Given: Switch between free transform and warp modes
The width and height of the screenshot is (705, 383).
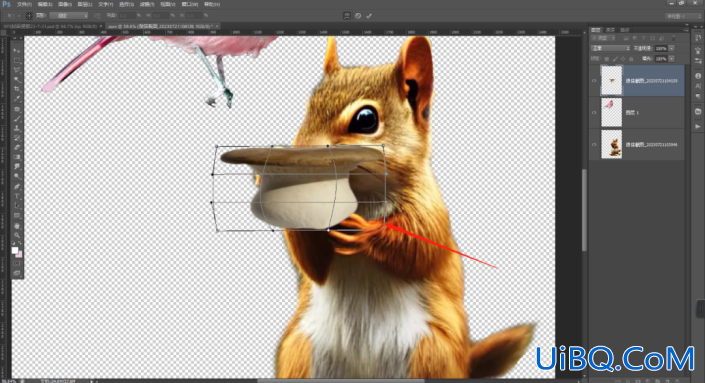Looking at the screenshot, I should (347, 16).
